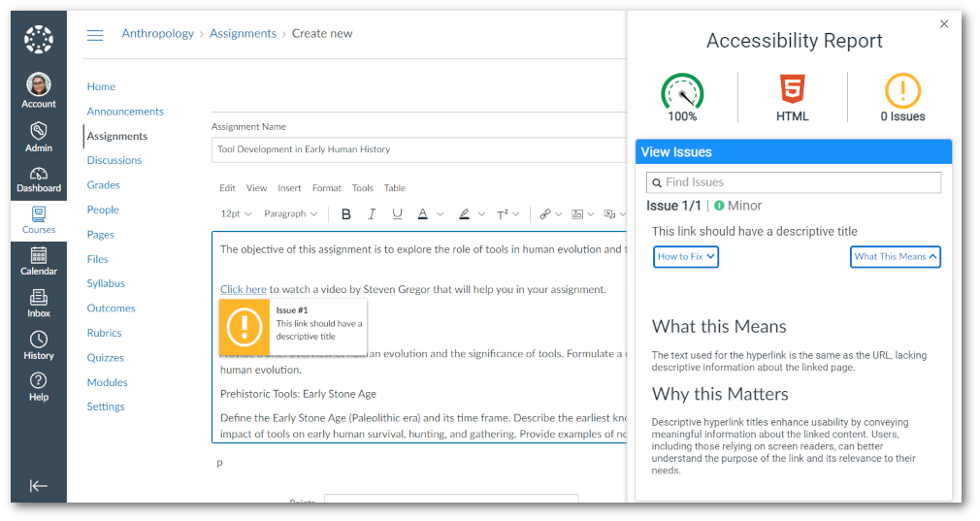The image size is (980, 521).
Task: Open the Edit menu in editor
Action: tap(227, 188)
